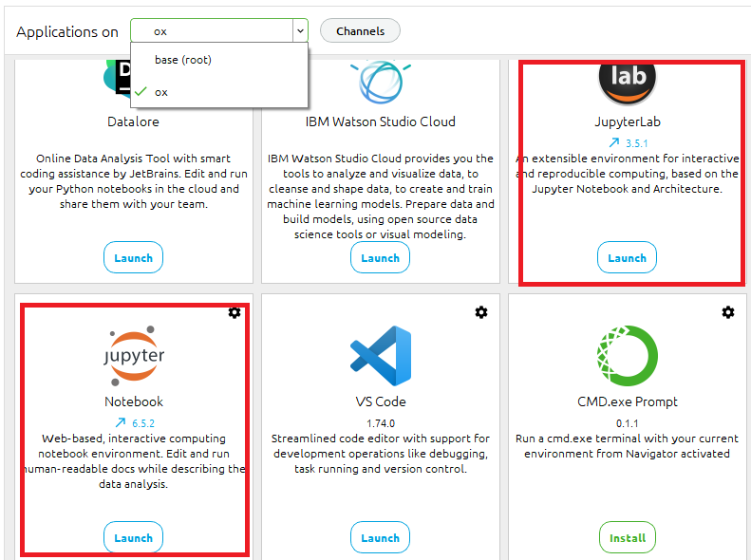Screen dimensions: 751x560
Task: Launch Jupyter Notebook application
Action: [133, 537]
